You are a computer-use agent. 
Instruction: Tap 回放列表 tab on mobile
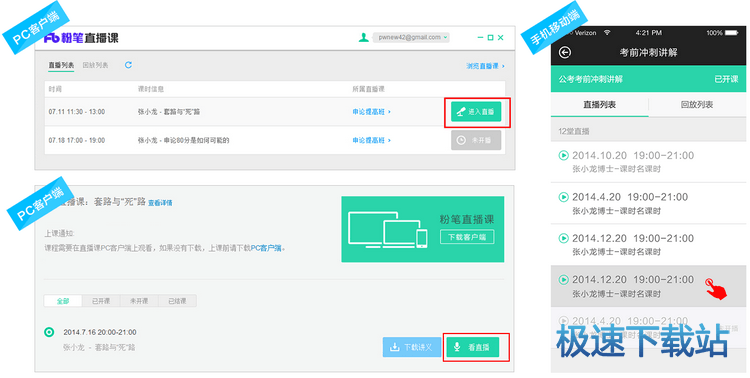(697, 105)
